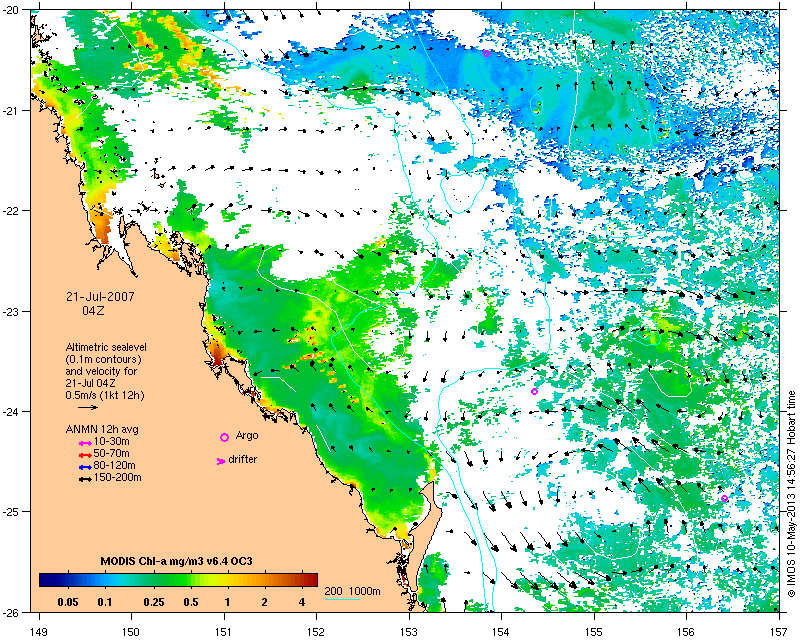Click the "50-70m" depth label
Screen dimensions: 800x640
pyautogui.click(x=112, y=453)
